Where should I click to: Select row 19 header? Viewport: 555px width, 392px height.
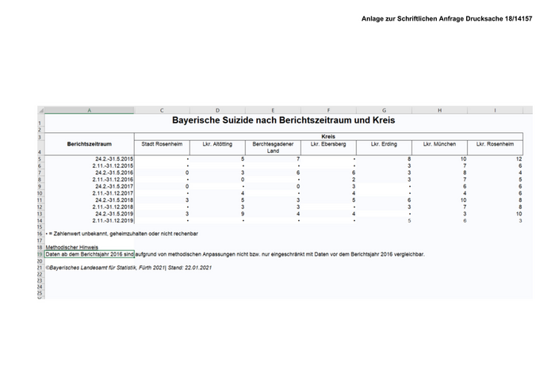click(x=40, y=255)
